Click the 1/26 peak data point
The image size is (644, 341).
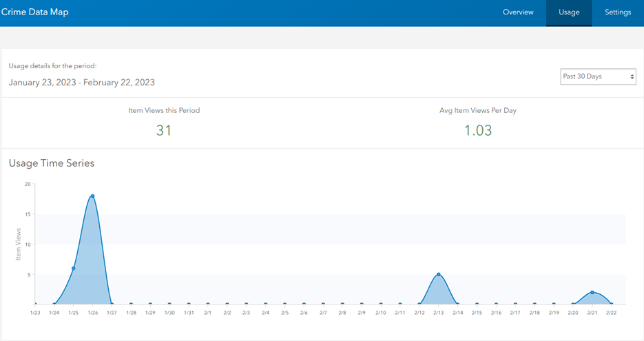[x=92, y=196]
